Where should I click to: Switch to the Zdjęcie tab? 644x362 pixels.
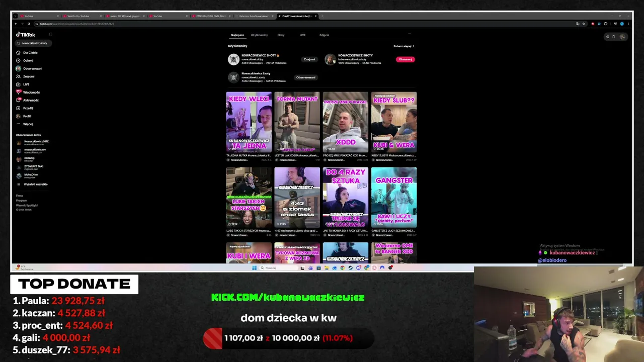(x=324, y=35)
